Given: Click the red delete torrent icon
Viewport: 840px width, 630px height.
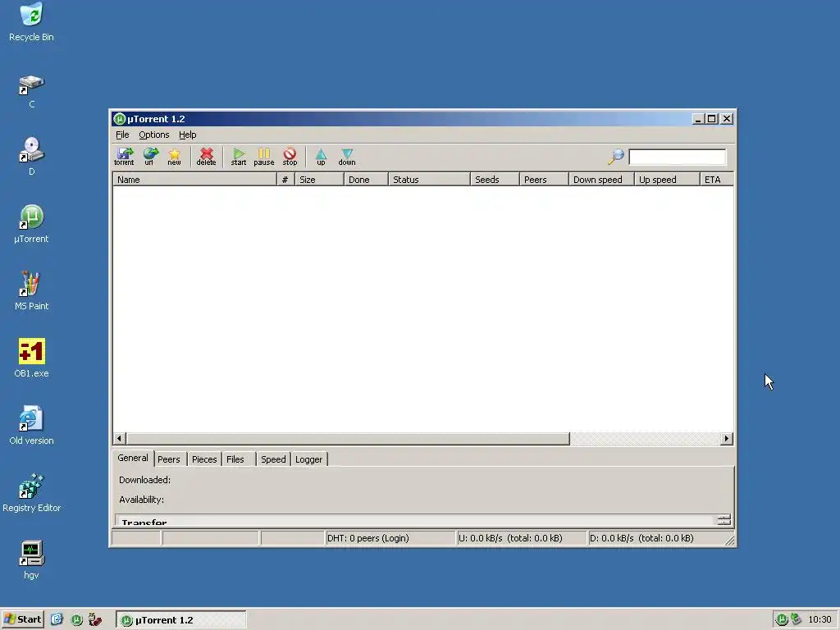Looking at the screenshot, I should click(206, 157).
